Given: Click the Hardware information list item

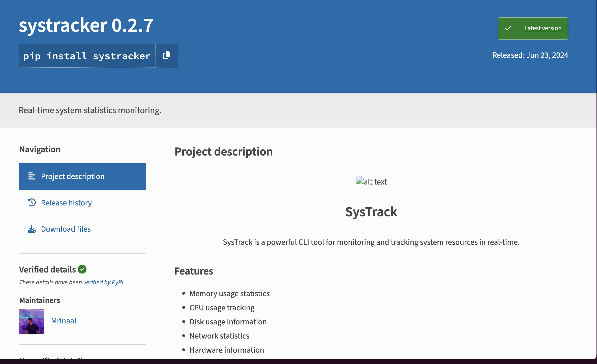Looking at the screenshot, I should point(227,350).
